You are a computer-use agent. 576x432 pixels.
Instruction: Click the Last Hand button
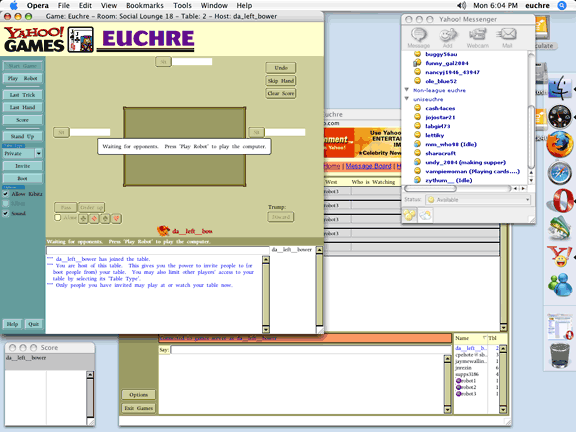(22, 107)
